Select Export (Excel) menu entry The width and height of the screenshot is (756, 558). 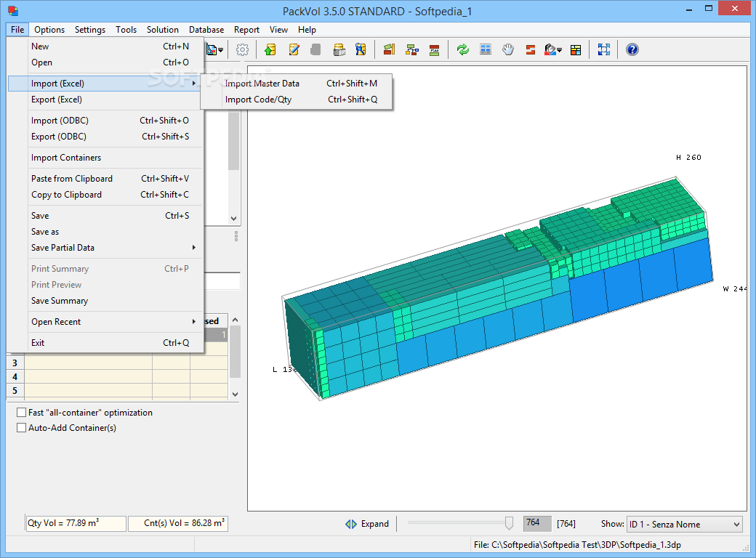105,100
